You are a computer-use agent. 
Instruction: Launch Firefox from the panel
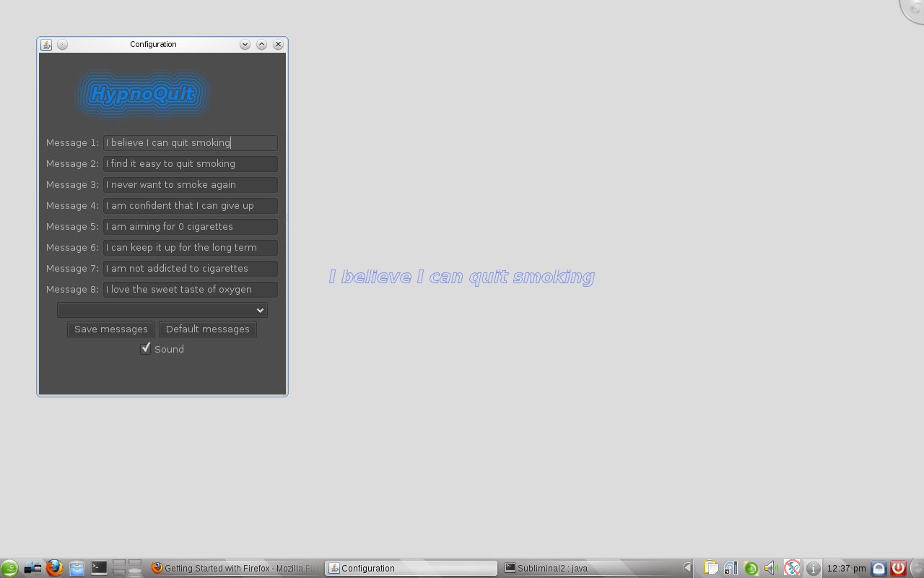pos(54,568)
